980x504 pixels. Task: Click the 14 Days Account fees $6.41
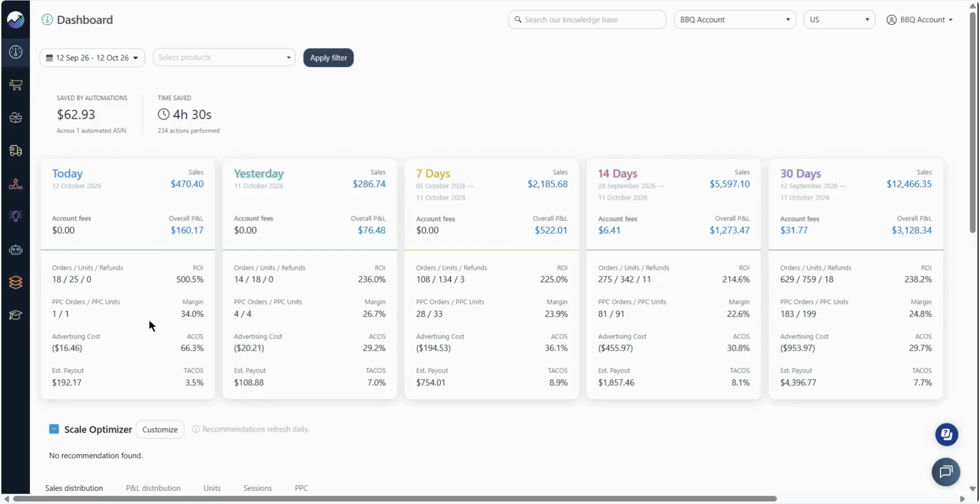(609, 230)
